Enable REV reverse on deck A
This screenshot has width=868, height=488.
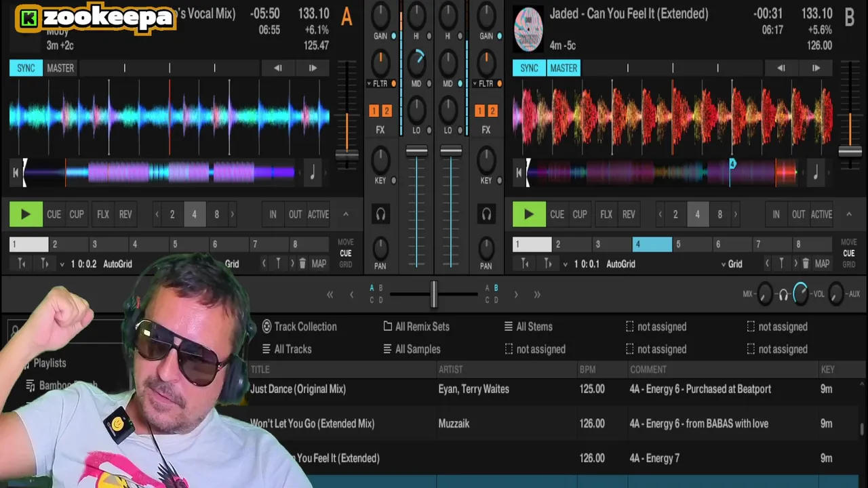[x=125, y=214]
